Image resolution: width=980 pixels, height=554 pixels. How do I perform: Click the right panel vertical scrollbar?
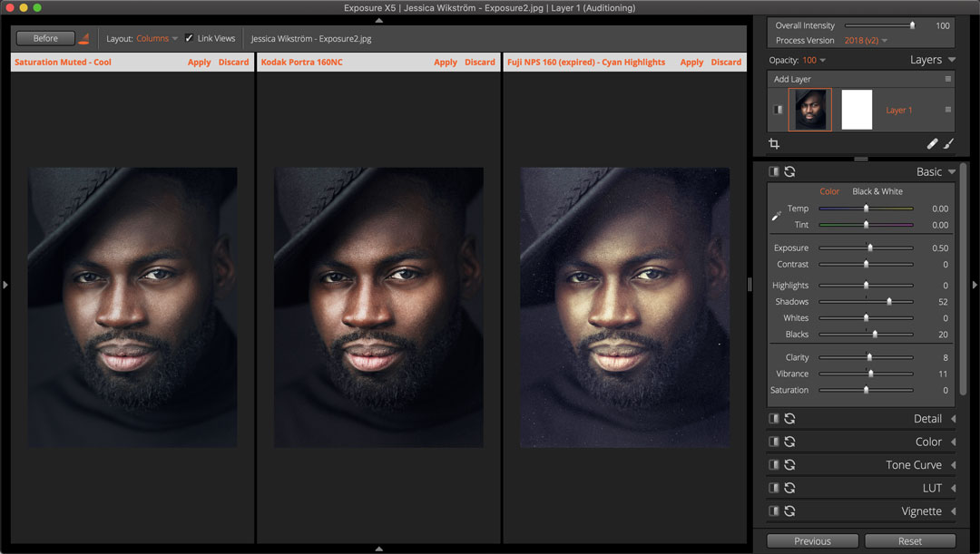click(963, 280)
